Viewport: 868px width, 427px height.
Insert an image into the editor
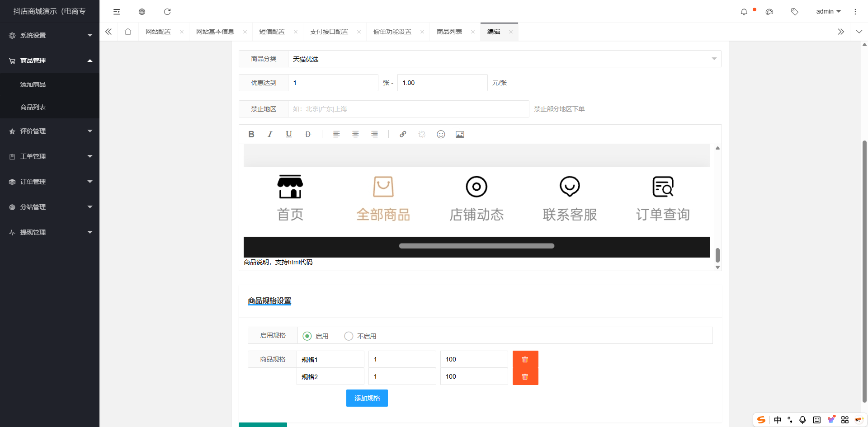(460, 134)
